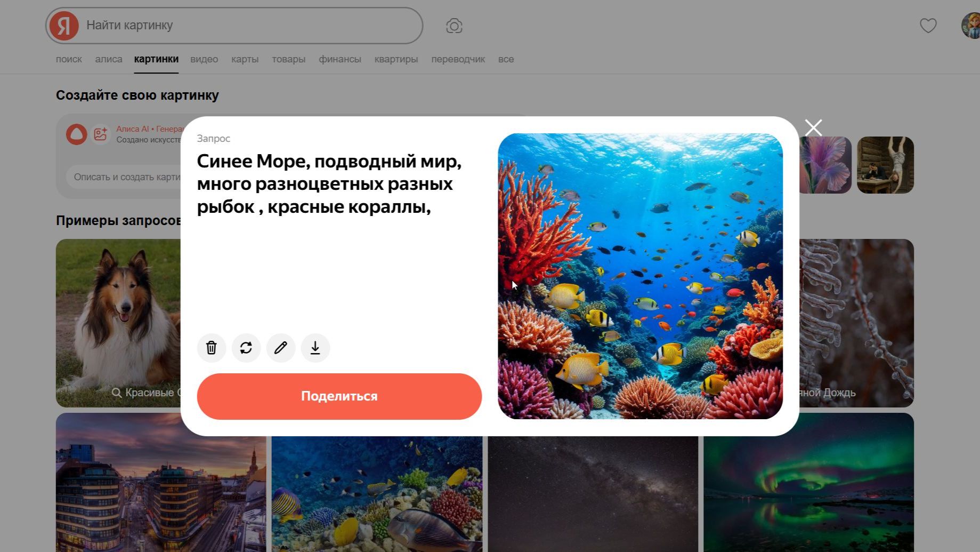Open the переводчик section
The image size is (980, 552).
click(458, 59)
